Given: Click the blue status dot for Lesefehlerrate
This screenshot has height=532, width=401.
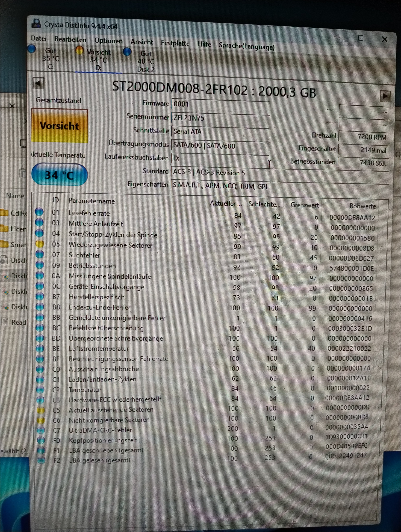Looking at the screenshot, I should pyautogui.click(x=39, y=212).
